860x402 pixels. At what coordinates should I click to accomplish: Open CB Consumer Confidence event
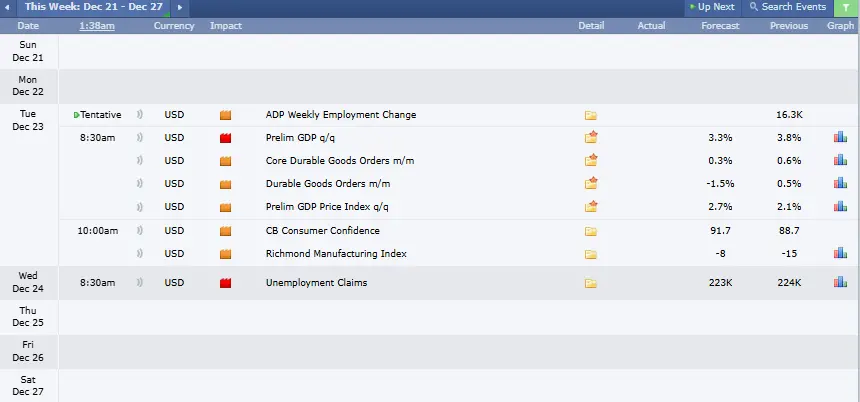(x=322, y=230)
